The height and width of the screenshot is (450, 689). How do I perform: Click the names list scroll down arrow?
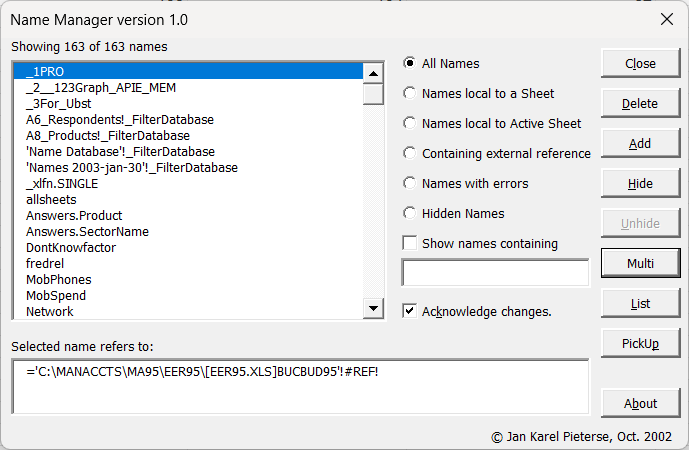(x=374, y=308)
